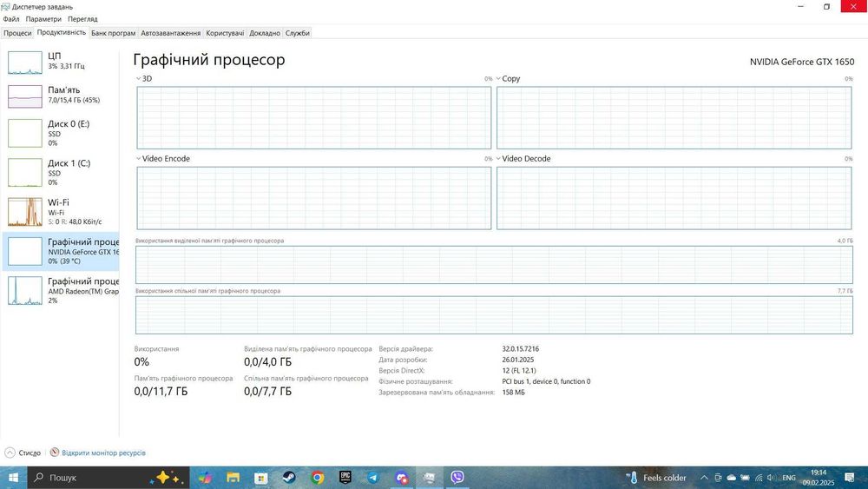Switch to the Банк програм tab
868x489 pixels.
[x=114, y=33]
